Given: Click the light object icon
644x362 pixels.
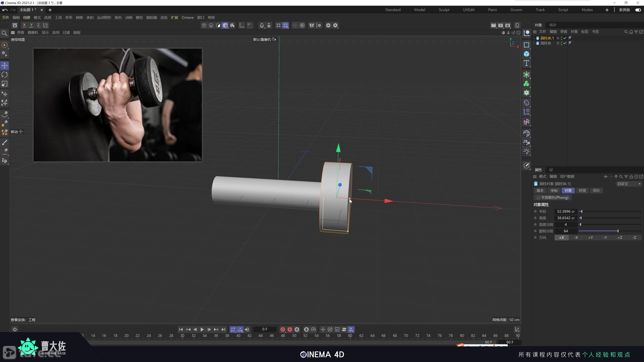Looking at the screenshot, I should [526, 152].
